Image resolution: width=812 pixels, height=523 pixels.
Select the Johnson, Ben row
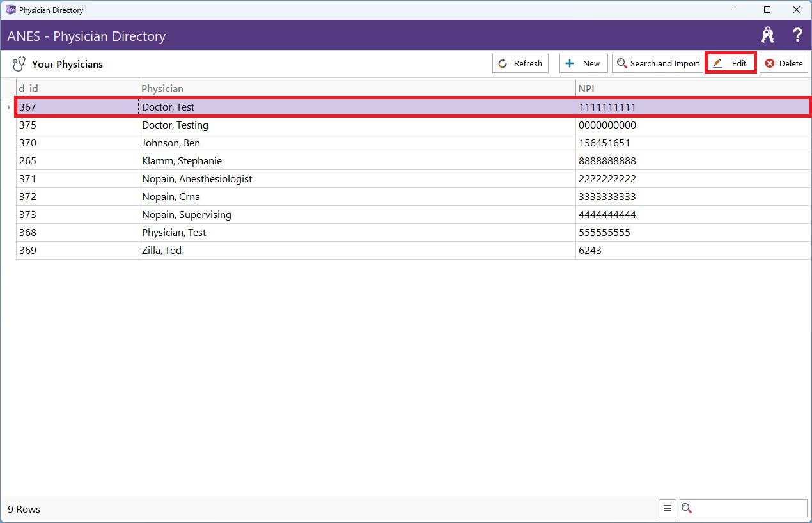pos(413,143)
